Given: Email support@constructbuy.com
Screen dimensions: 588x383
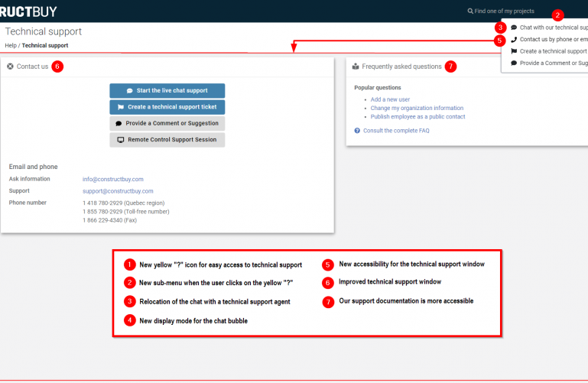Looking at the screenshot, I should point(118,191).
